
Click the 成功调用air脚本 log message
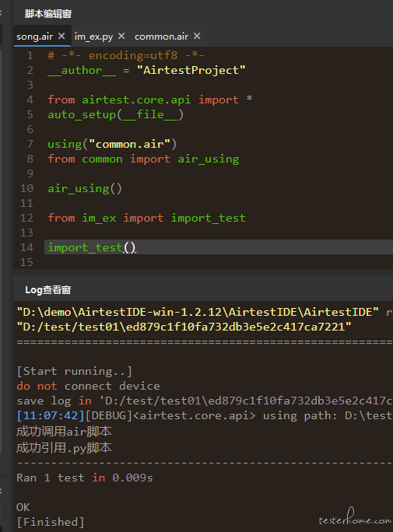tap(64, 432)
